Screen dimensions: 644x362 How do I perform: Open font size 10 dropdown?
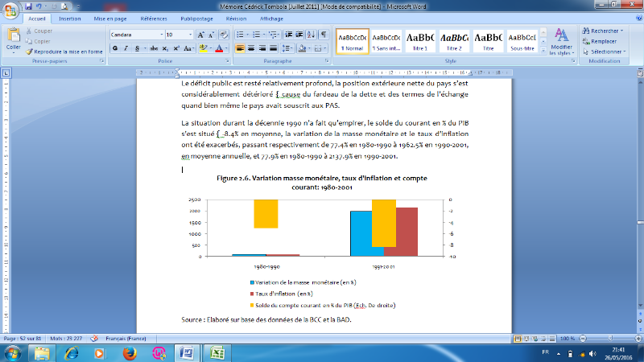190,35
